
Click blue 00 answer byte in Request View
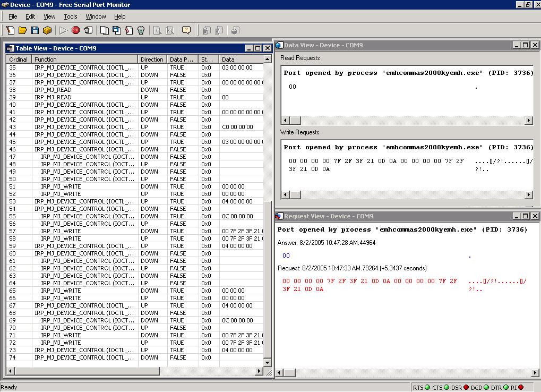point(286,255)
